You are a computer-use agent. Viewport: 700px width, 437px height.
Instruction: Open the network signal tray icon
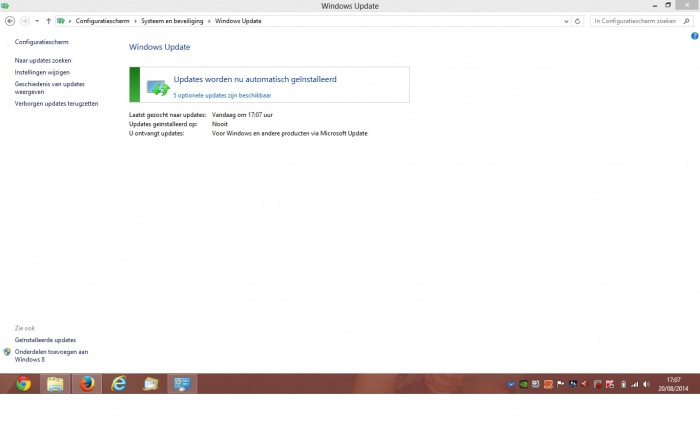(x=634, y=384)
